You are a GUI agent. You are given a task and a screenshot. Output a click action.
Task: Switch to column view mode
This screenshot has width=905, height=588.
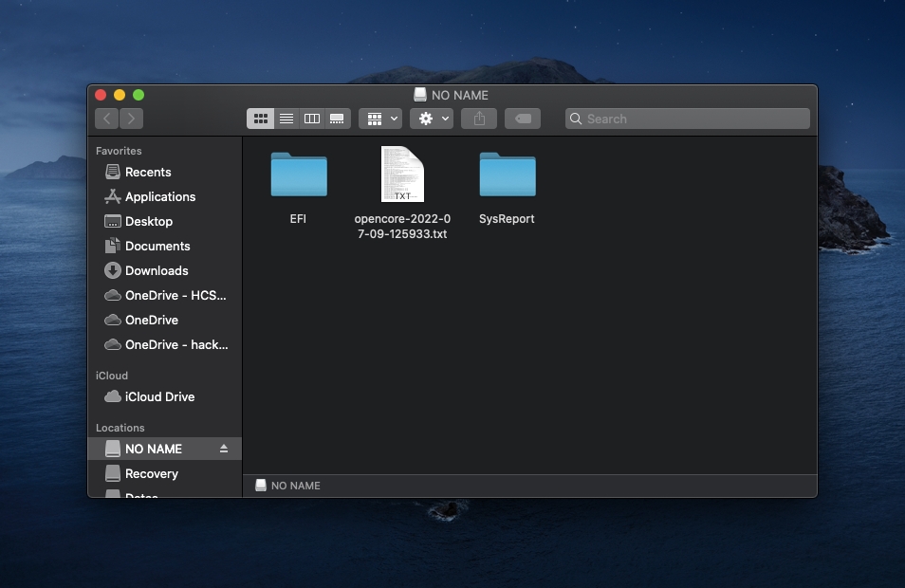pos(311,119)
